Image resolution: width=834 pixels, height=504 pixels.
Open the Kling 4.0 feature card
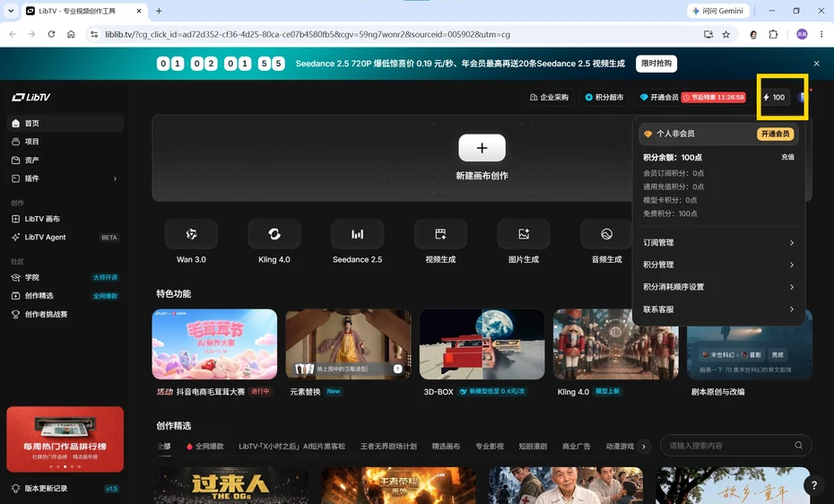point(616,344)
